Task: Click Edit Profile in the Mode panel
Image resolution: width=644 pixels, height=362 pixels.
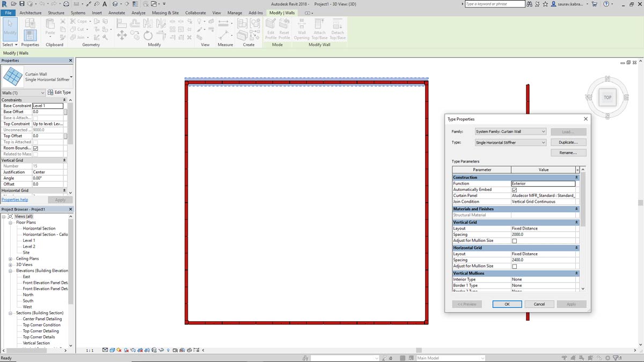Action: click(x=270, y=29)
